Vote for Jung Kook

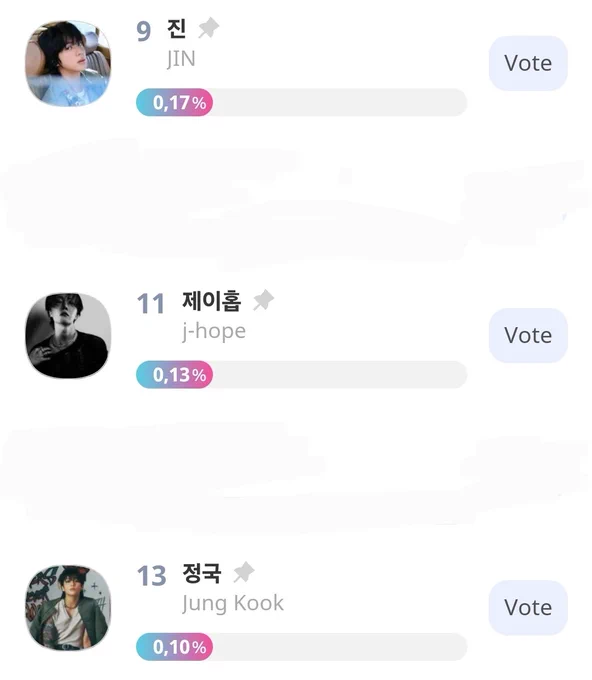tap(528, 608)
